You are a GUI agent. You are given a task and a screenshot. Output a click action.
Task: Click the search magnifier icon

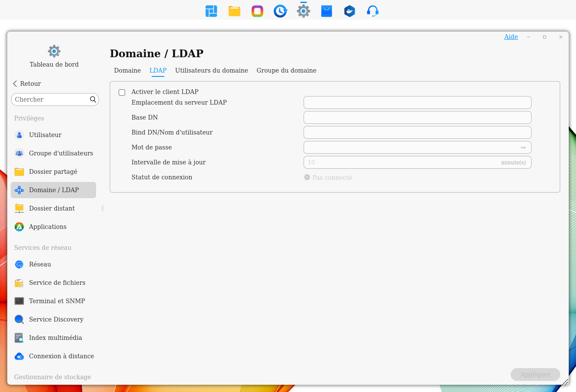coord(93,99)
